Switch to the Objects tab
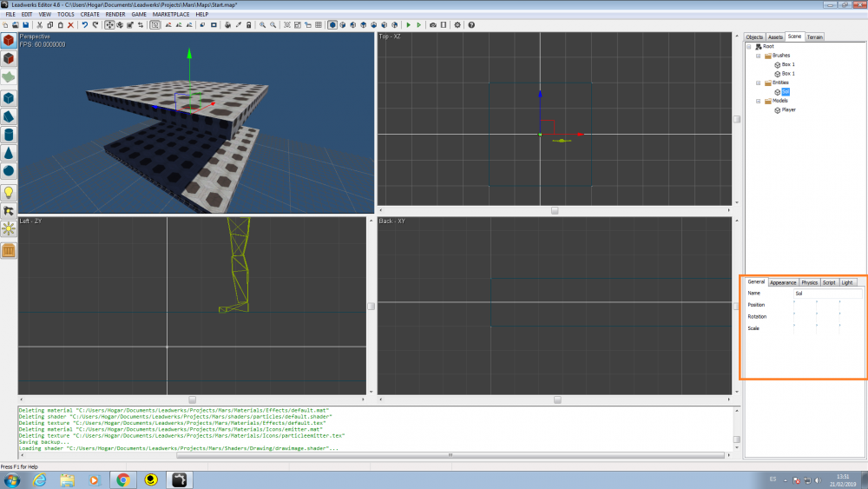 [x=754, y=37]
